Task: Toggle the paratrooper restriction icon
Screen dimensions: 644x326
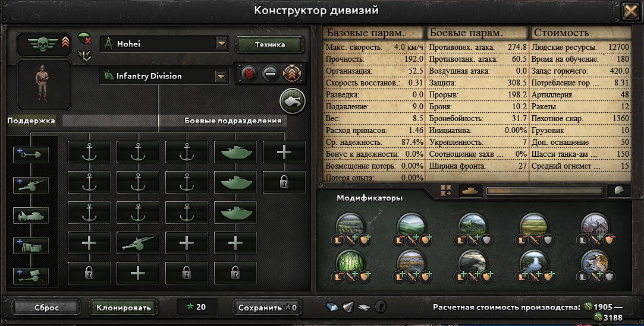Action: [x=84, y=39]
